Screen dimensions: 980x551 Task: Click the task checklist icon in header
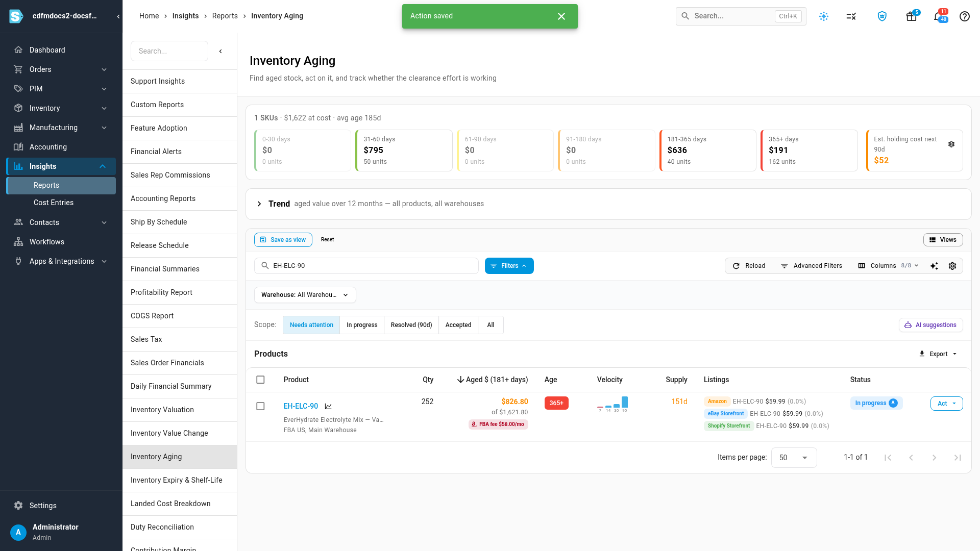pos(851,16)
